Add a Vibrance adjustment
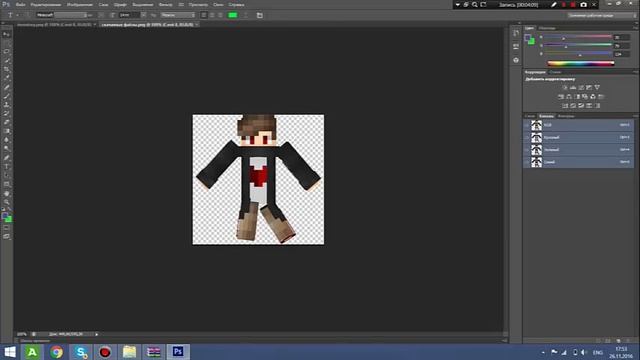Screen dimensions: 640x360 click(597, 88)
